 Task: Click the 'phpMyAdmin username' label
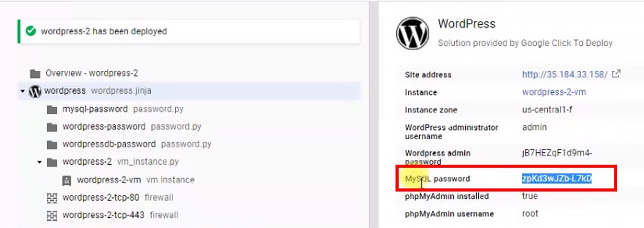point(449,214)
